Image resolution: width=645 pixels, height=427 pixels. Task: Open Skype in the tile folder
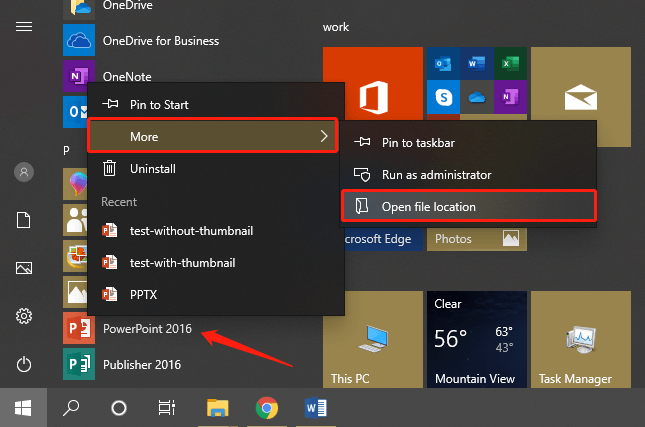[443, 97]
